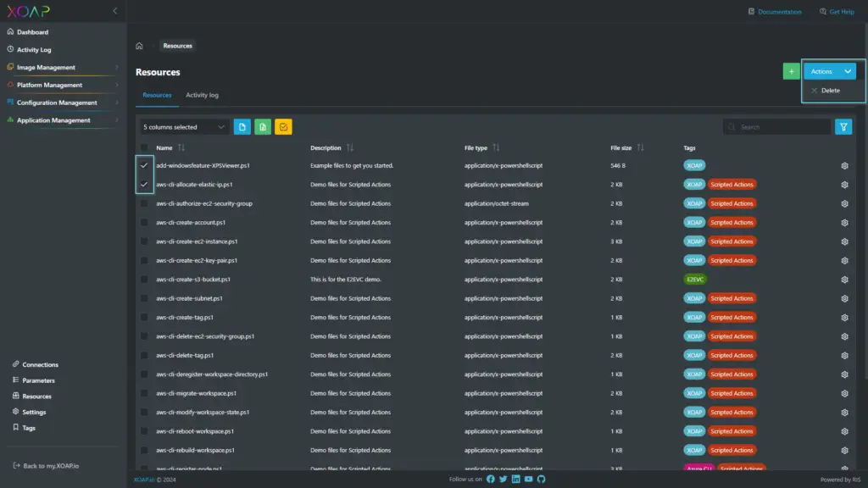Screen dimensions: 868x488
Task: Sort by File type column arrows
Action: click(496, 147)
